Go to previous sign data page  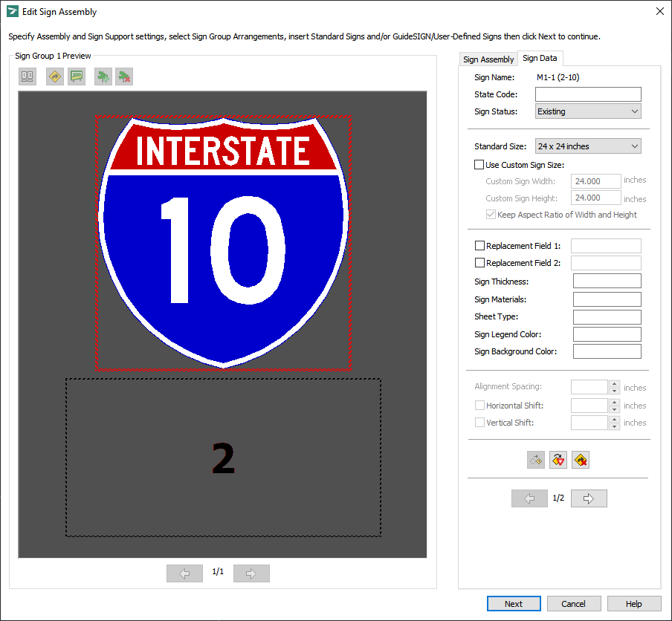530,498
